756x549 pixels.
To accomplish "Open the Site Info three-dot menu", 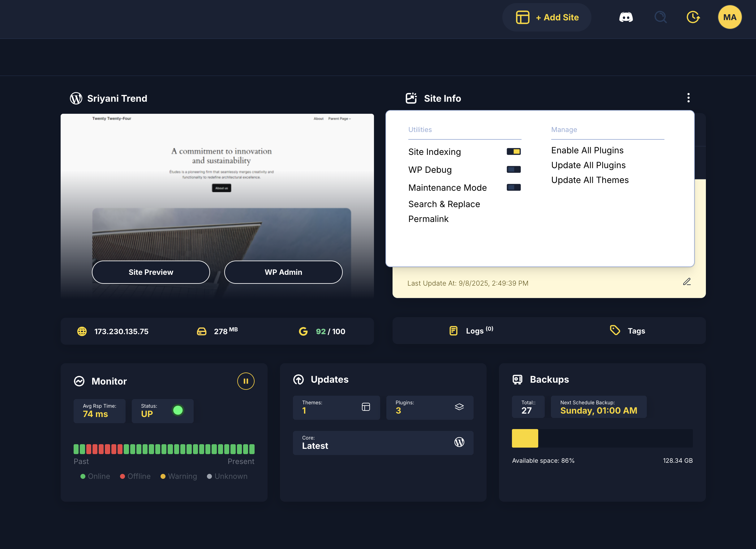I will (688, 98).
